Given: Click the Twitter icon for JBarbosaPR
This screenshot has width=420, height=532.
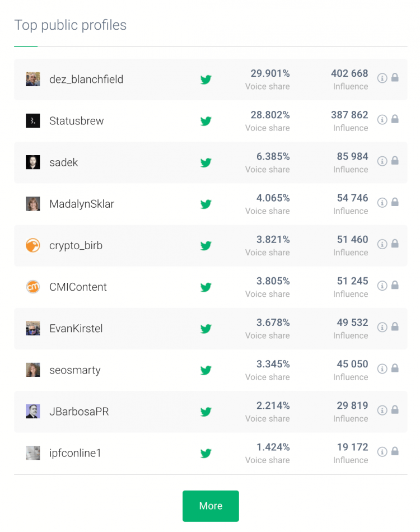Looking at the screenshot, I should pyautogui.click(x=206, y=412).
